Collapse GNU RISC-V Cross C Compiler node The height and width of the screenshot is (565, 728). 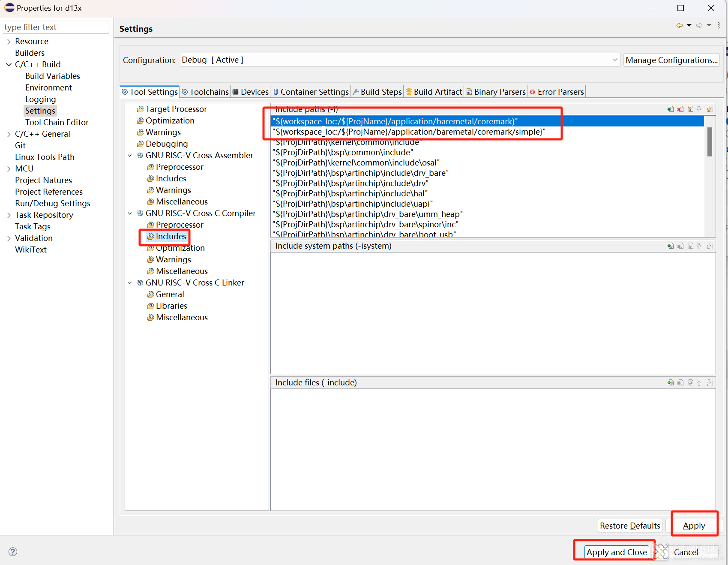pos(130,213)
